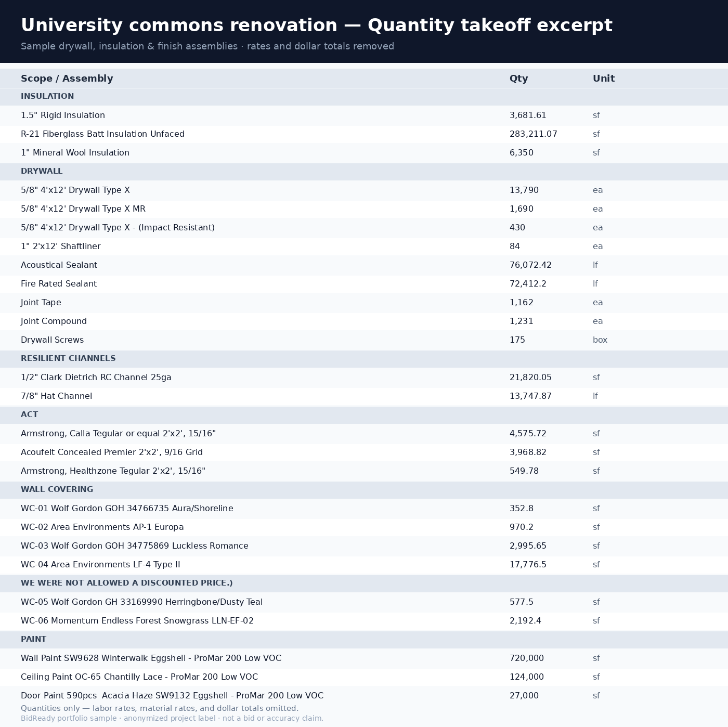Image resolution: width=728 pixels, height=727 pixels.
Task: Select 'R-21 Fiberglass Batt Insulation Unfaced'
Action: pyautogui.click(x=102, y=134)
